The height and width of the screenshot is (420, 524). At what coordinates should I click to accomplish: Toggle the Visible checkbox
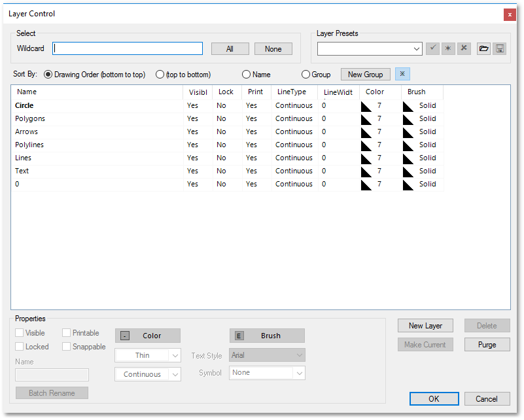[x=20, y=333]
